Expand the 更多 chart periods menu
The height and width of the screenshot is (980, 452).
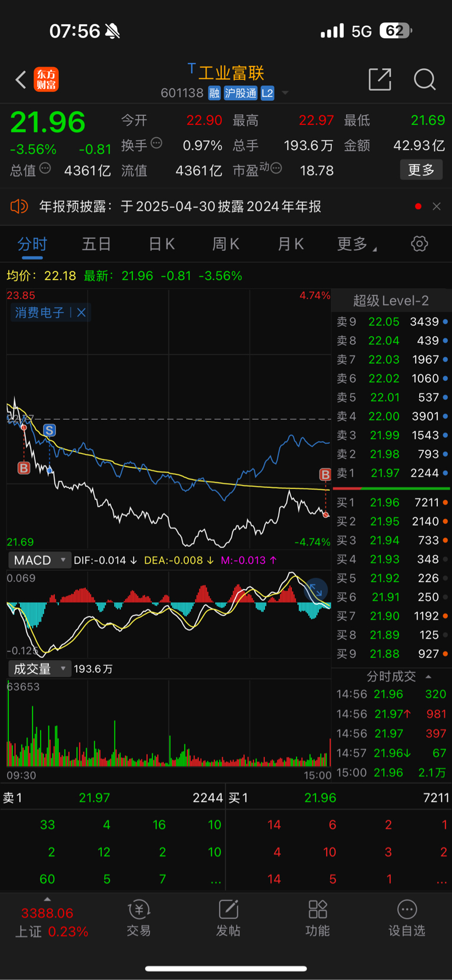click(x=357, y=244)
